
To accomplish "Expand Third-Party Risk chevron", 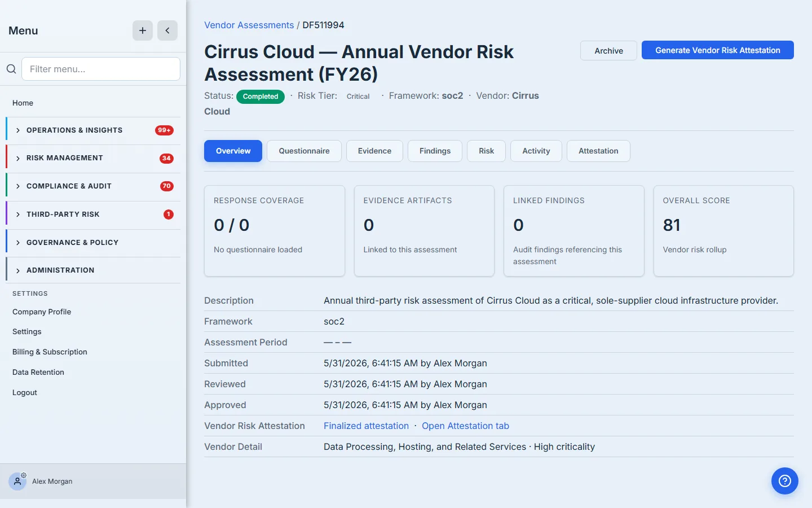I will pos(18,214).
